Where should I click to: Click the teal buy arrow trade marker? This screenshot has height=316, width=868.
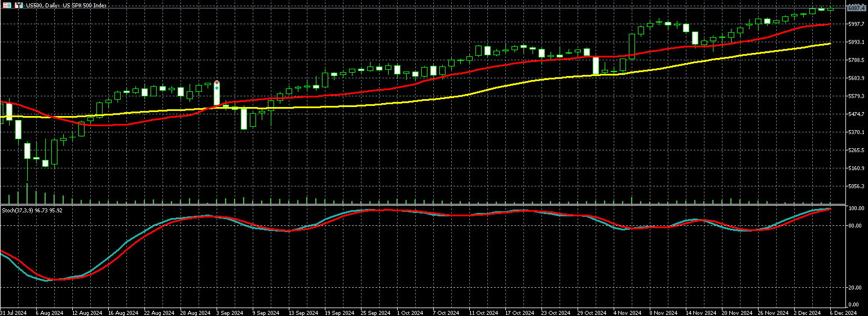(217, 88)
